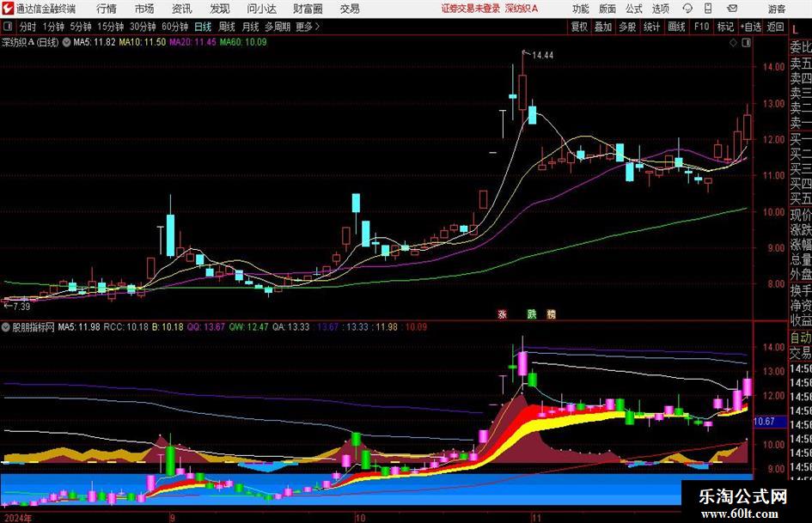Click the L indicator in right panel
This screenshot has width=812, height=523.
[796, 30]
